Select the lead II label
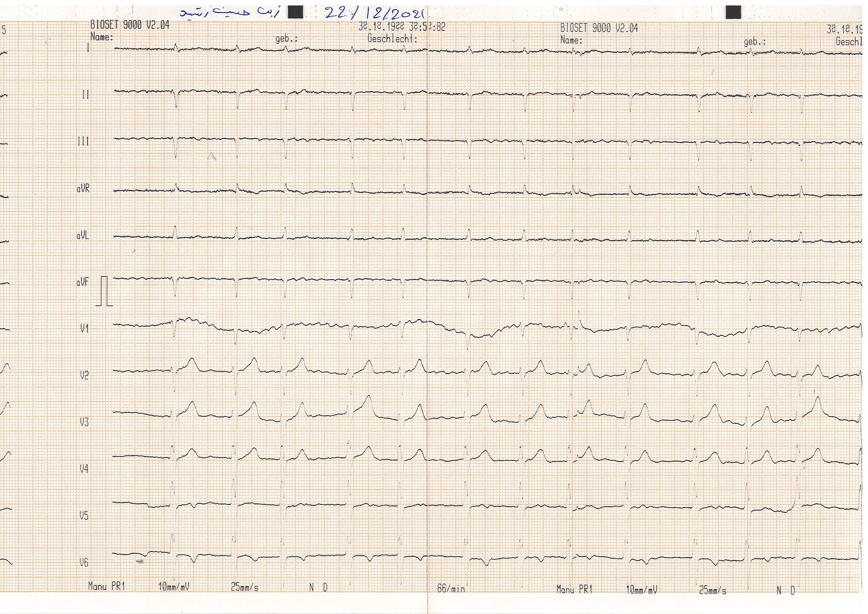The width and height of the screenshot is (868, 614). click(86, 95)
